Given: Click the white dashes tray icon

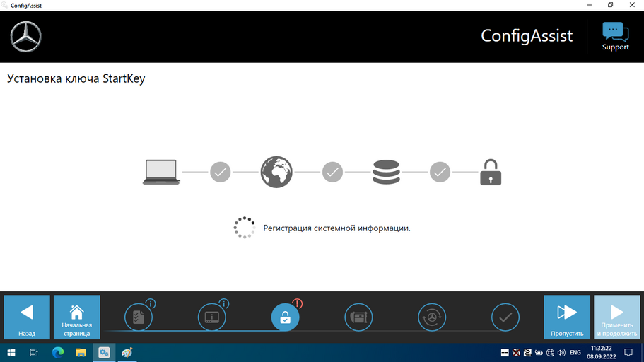Looking at the screenshot, I should tap(505, 353).
